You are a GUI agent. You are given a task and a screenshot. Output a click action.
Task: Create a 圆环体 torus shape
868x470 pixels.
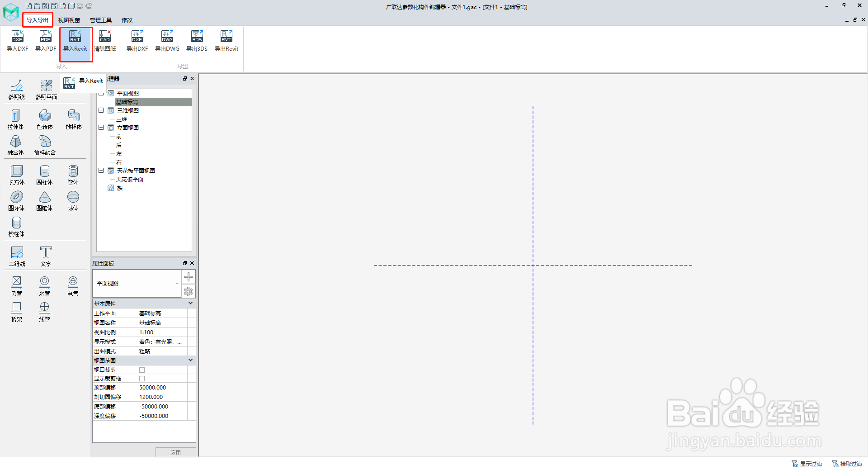pos(16,201)
